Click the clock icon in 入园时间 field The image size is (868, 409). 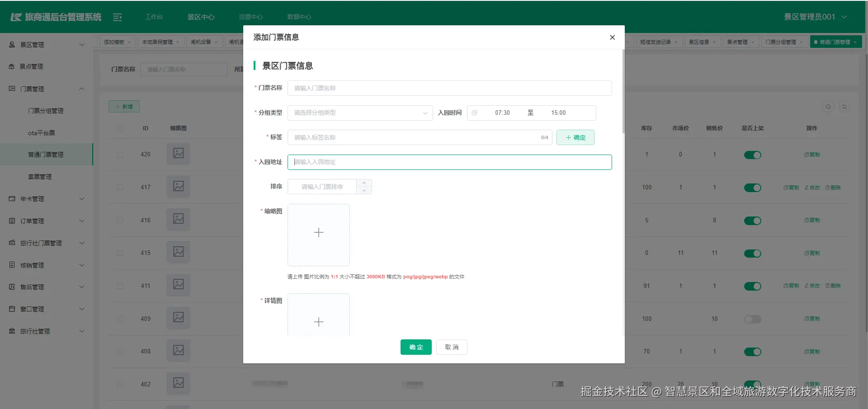pos(475,113)
